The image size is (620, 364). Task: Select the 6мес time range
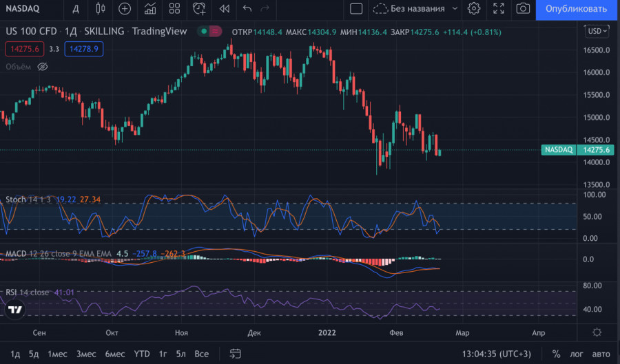tap(114, 354)
